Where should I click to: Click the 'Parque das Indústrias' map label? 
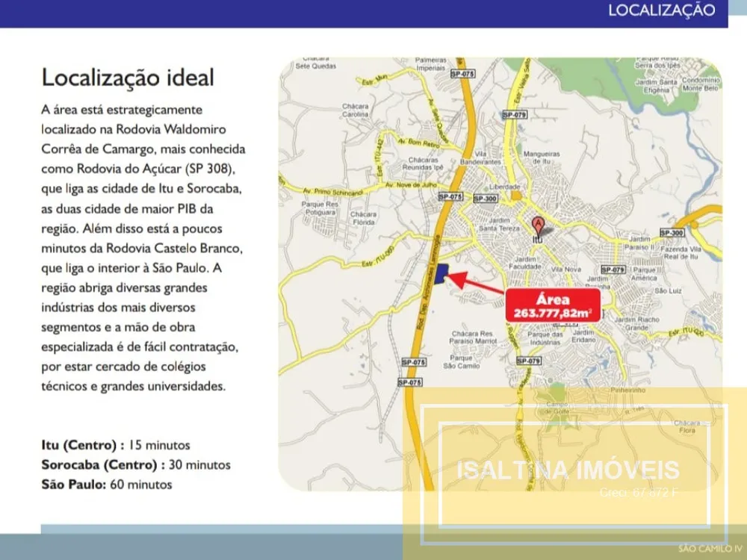click(545, 338)
